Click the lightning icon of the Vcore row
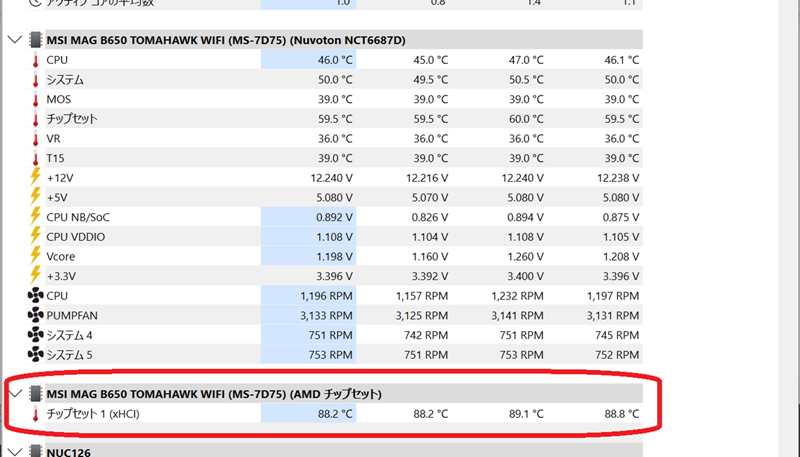800x457 pixels. tap(35, 256)
